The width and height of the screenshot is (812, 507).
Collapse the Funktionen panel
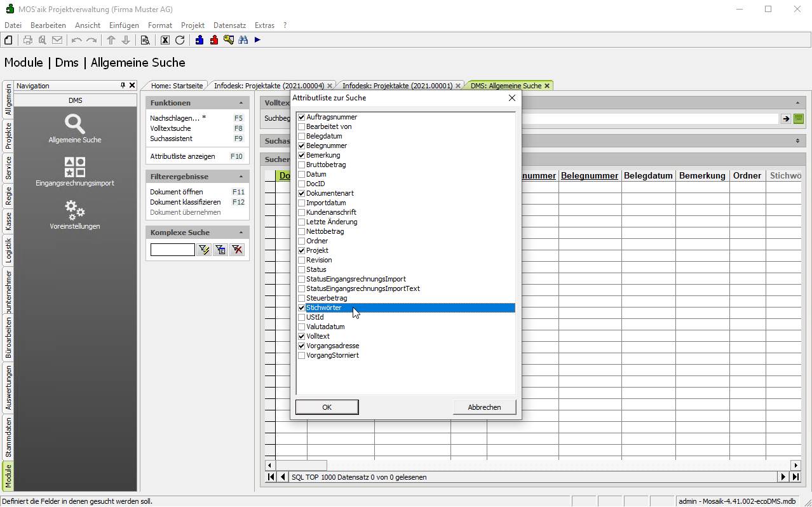[x=241, y=103]
